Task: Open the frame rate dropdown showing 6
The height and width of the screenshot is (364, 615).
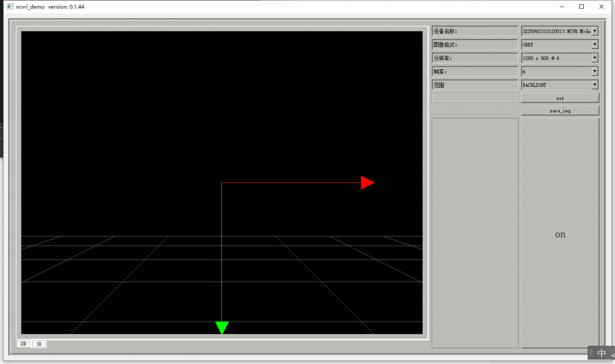Action: 560,72
